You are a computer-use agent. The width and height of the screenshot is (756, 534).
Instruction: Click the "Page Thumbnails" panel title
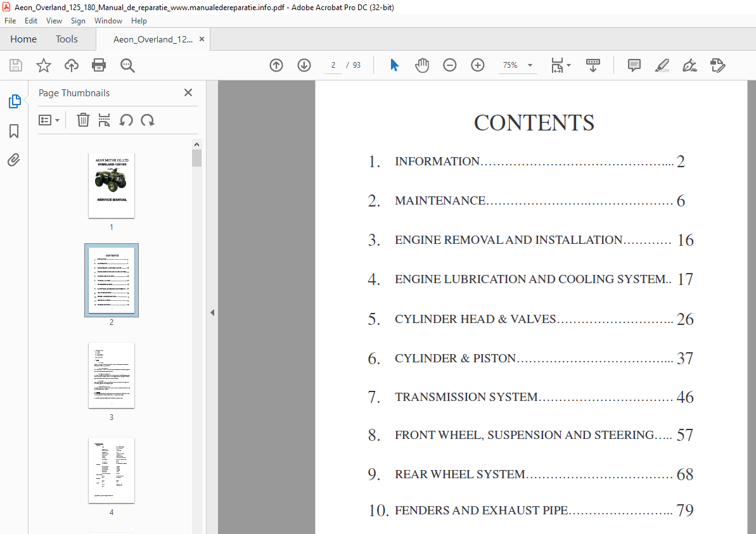[x=74, y=93]
